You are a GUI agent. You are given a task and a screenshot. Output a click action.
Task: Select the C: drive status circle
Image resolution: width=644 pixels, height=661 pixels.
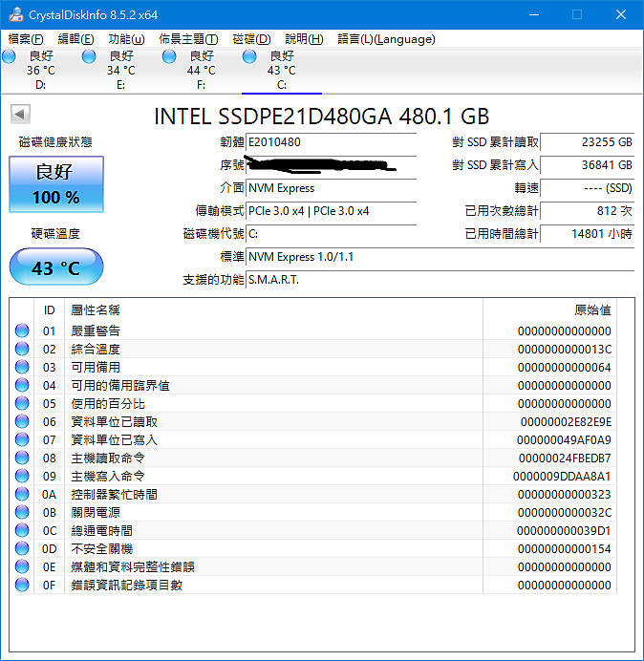pos(249,56)
